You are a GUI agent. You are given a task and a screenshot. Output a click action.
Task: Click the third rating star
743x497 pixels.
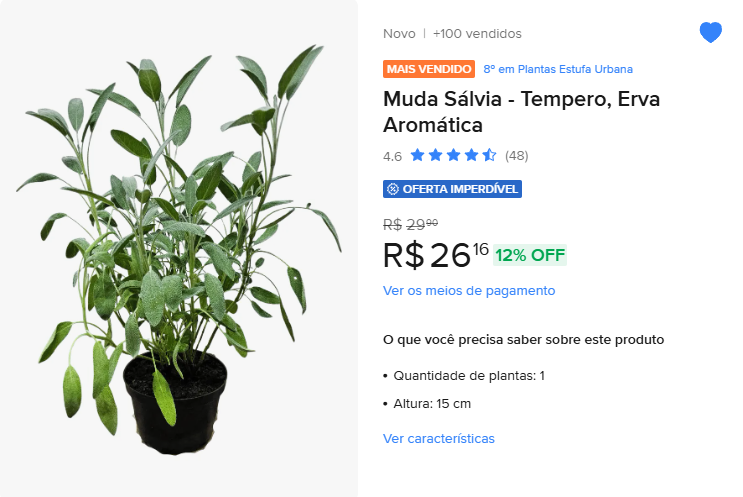pyautogui.click(x=453, y=155)
